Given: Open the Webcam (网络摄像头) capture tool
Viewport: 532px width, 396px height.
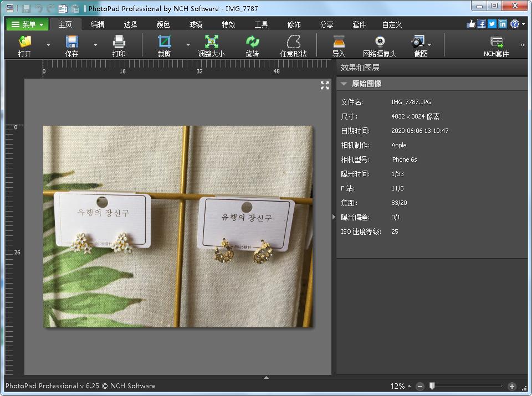Looking at the screenshot, I should click(380, 42).
